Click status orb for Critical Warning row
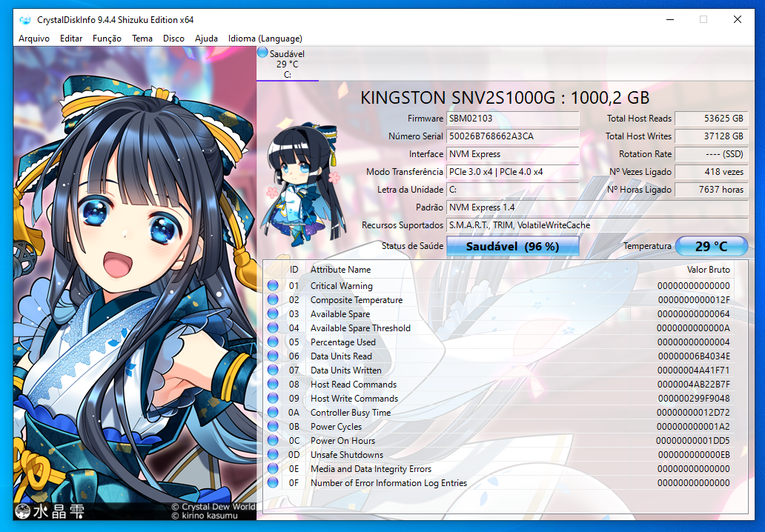The width and height of the screenshot is (765, 532). point(273,285)
